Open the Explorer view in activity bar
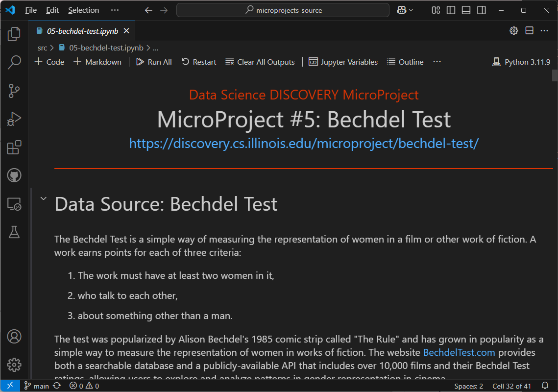This screenshot has width=558, height=392. click(14, 34)
